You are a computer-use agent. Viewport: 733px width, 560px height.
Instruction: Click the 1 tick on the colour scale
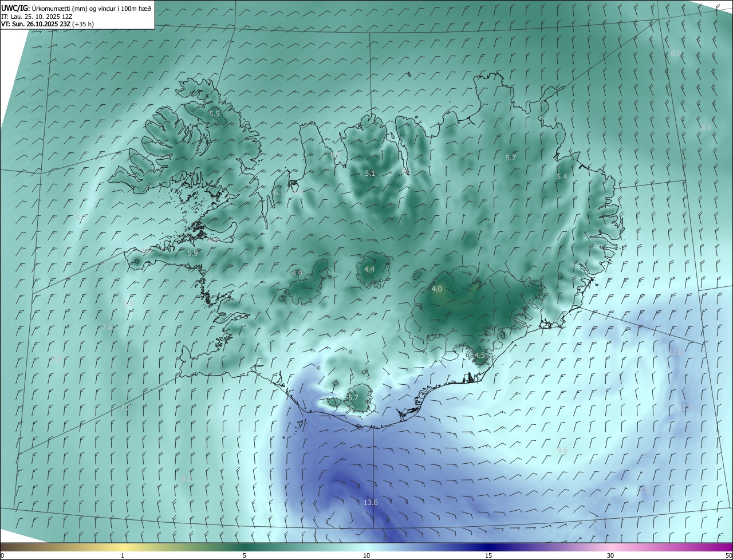pos(123,555)
